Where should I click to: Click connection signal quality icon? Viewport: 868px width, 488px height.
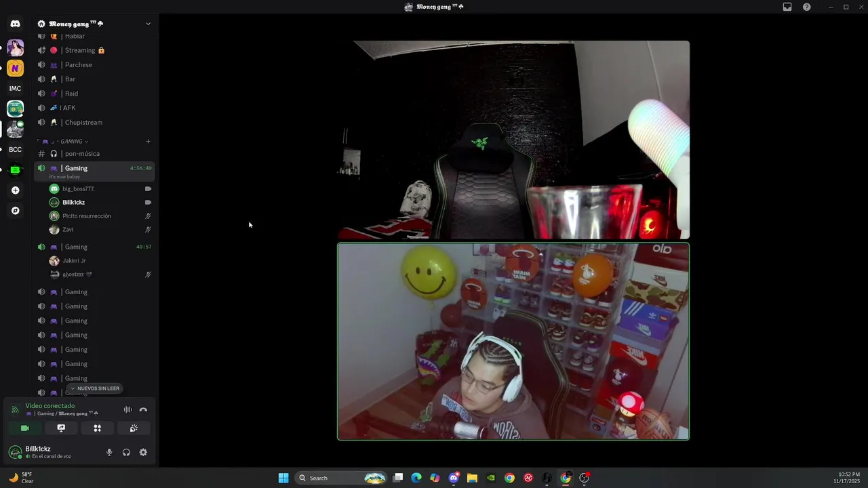coord(15,410)
